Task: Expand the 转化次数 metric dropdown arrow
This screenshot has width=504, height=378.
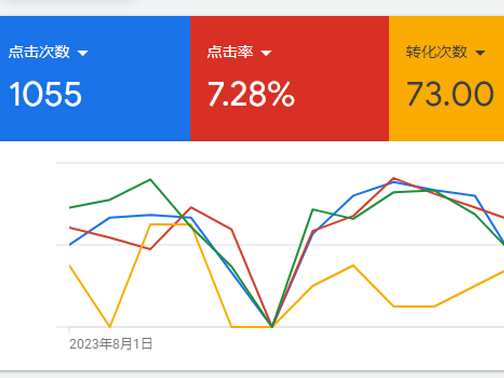Action: [480, 53]
